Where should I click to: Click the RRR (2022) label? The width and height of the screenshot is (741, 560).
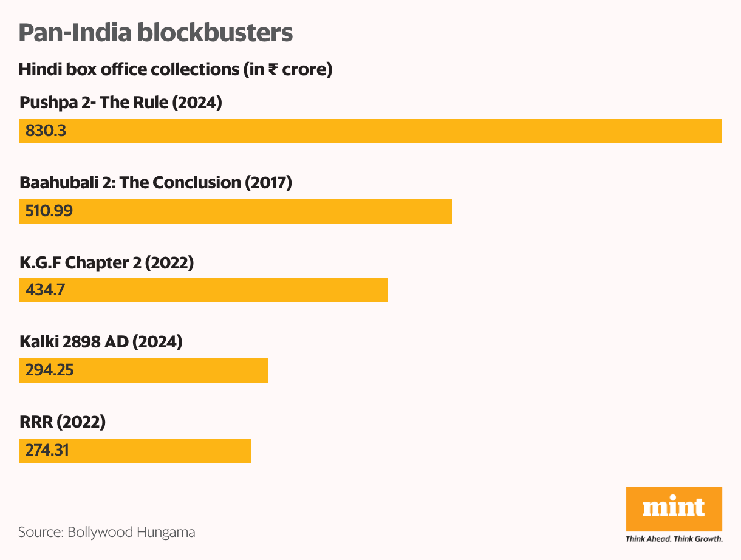coord(63,422)
